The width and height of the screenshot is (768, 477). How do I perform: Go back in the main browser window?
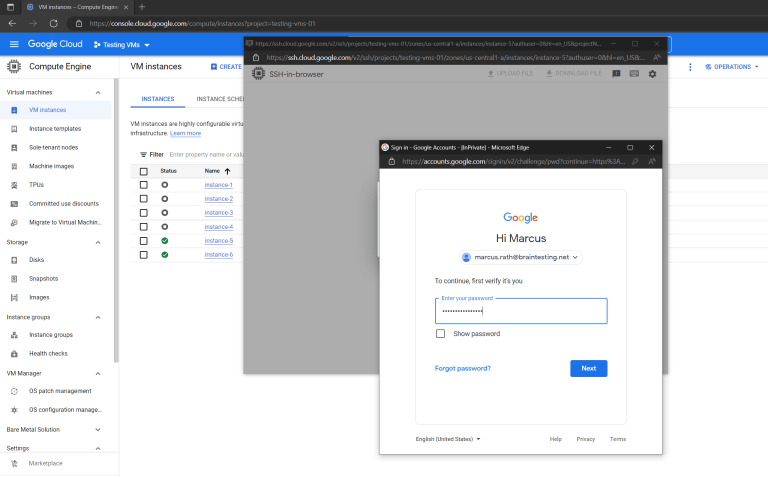tap(12, 24)
